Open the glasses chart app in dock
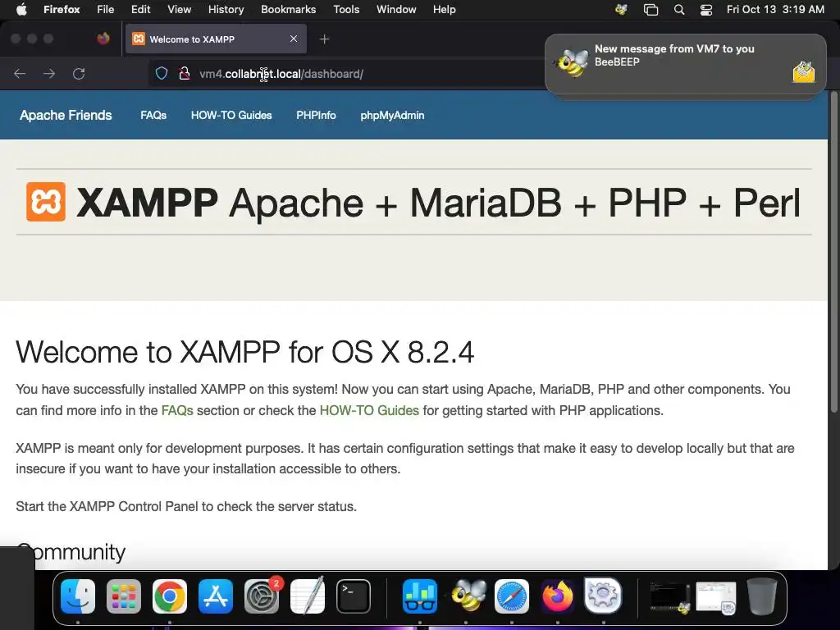 tap(420, 596)
